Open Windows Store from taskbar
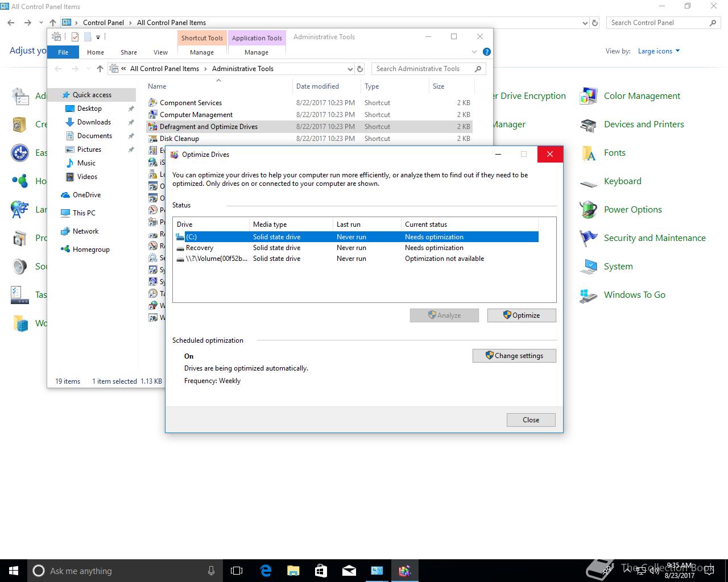 [321, 571]
